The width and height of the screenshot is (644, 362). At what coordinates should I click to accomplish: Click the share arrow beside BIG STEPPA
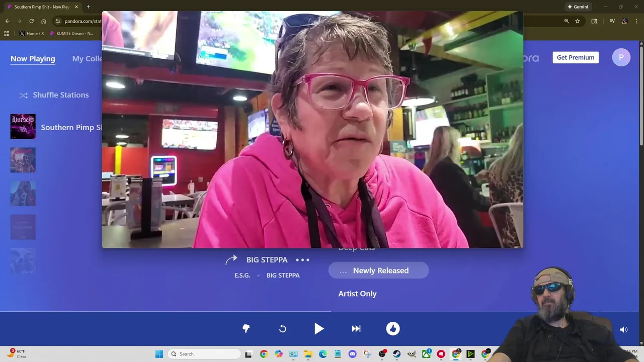(231, 260)
